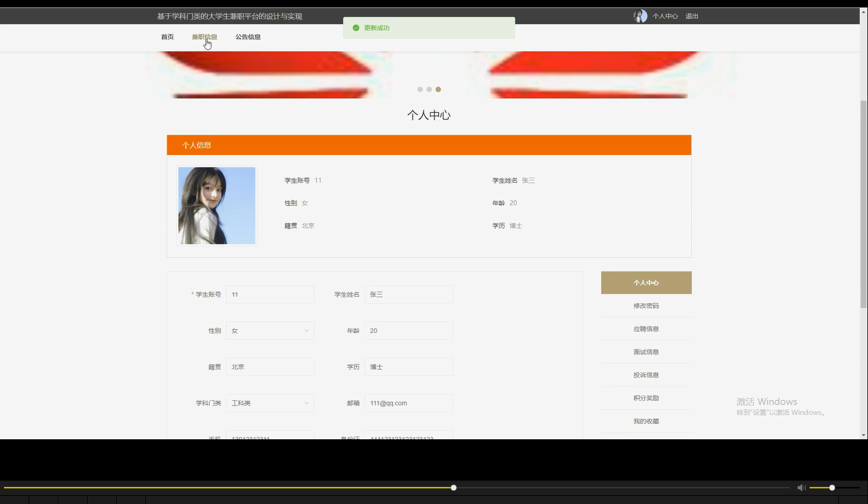Image resolution: width=868 pixels, height=504 pixels.
Task: Open the 面试信息 sidebar entry
Action: (x=646, y=351)
